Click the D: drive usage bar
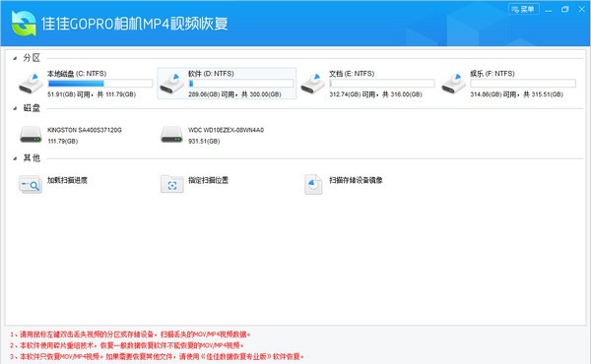The height and width of the screenshot is (364, 591). [241, 84]
